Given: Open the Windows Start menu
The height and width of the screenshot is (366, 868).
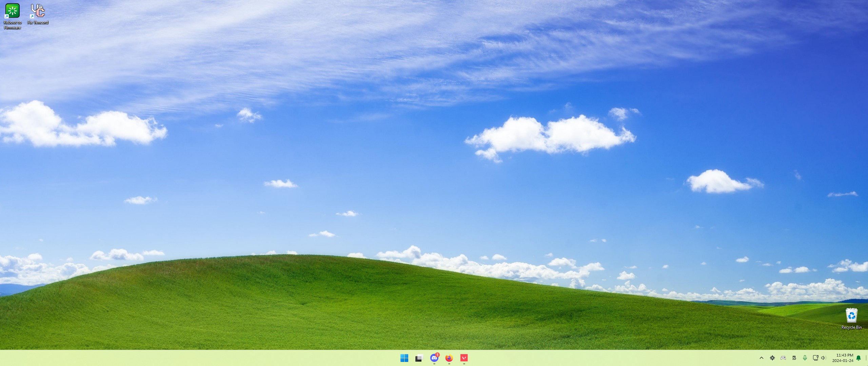Looking at the screenshot, I should click(x=404, y=358).
